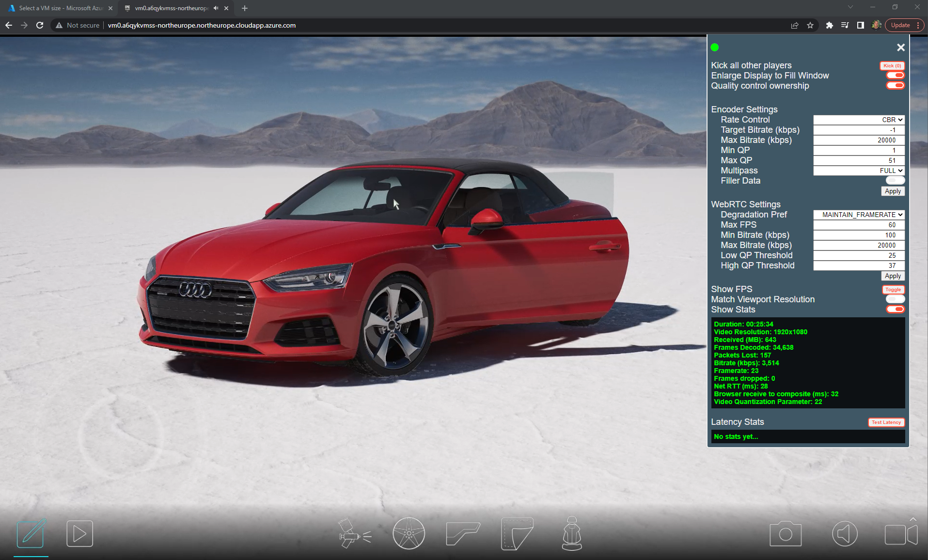Image resolution: width=928 pixels, height=560 pixels.
Task: Open profile avatar in browser toolbar
Action: (x=876, y=25)
